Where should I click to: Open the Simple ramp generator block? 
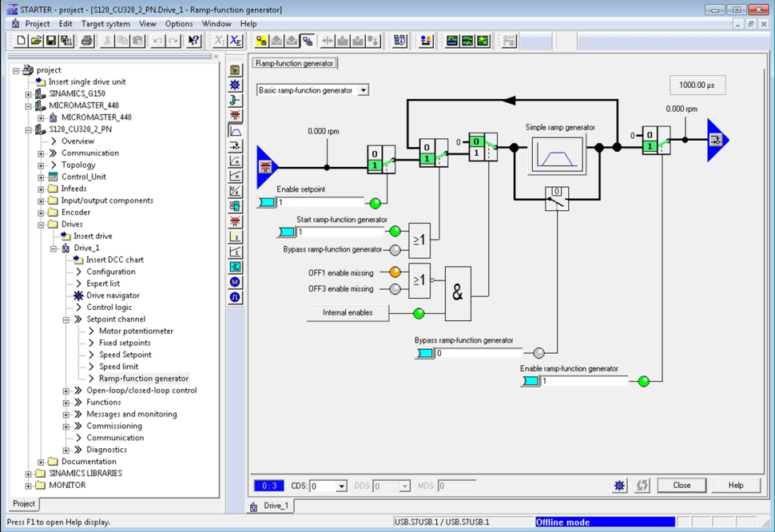click(x=557, y=154)
